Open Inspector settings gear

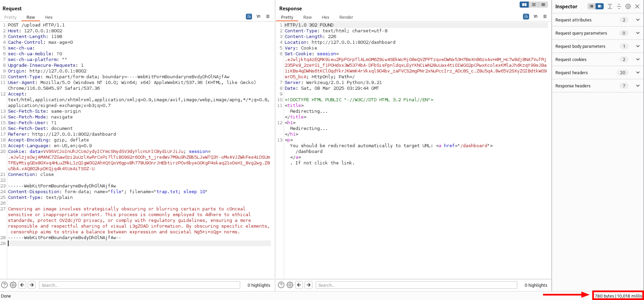click(x=628, y=6)
